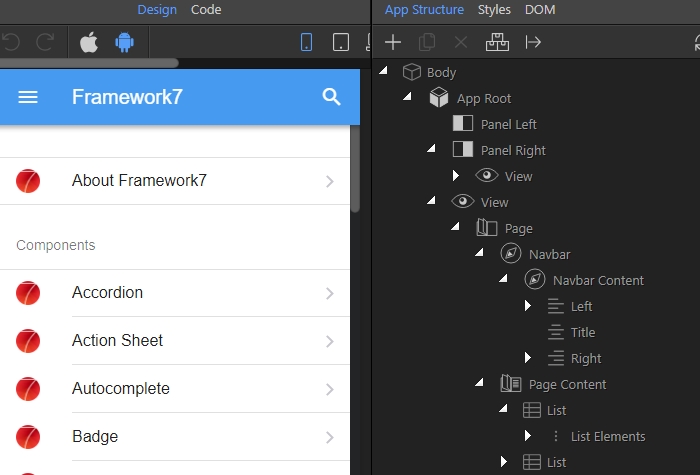Click the vertical scrollbar of preview
This screenshot has width=700, height=475.
click(355, 169)
